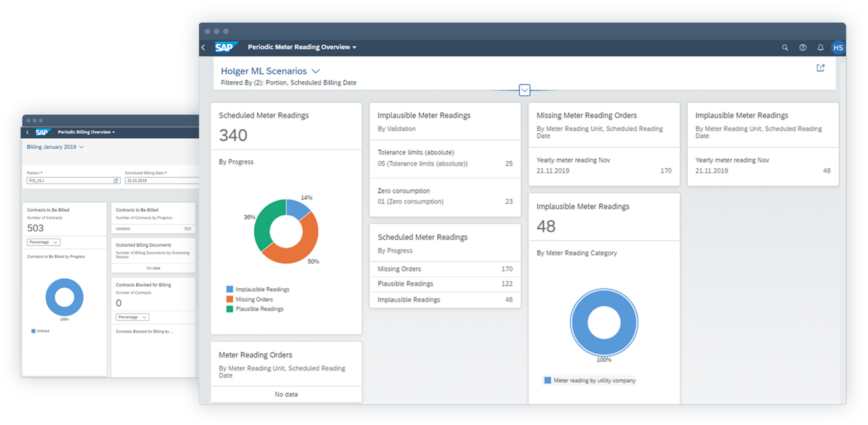Expand the Holger ML Scenarios variant dropdown
Image resolution: width=868 pixels, height=425 pixels.
(x=315, y=71)
